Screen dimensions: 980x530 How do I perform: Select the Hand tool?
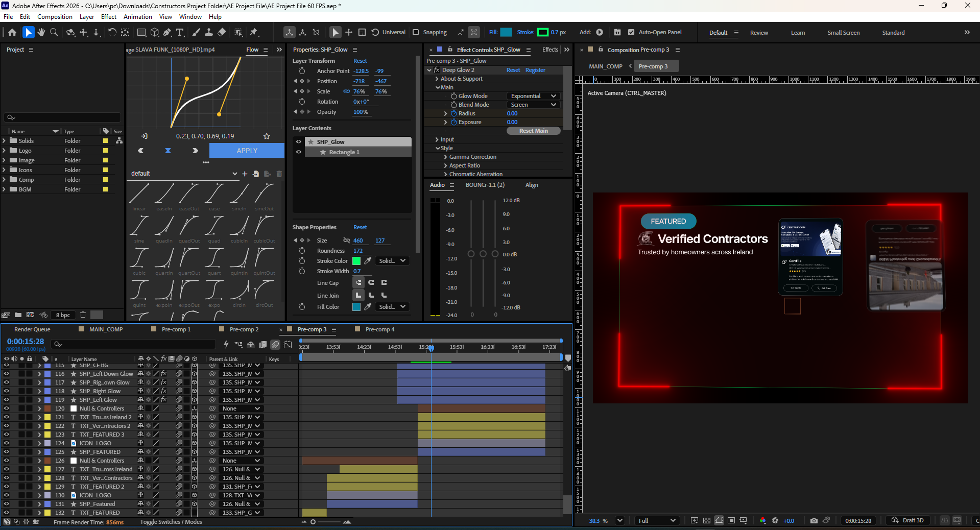point(41,32)
